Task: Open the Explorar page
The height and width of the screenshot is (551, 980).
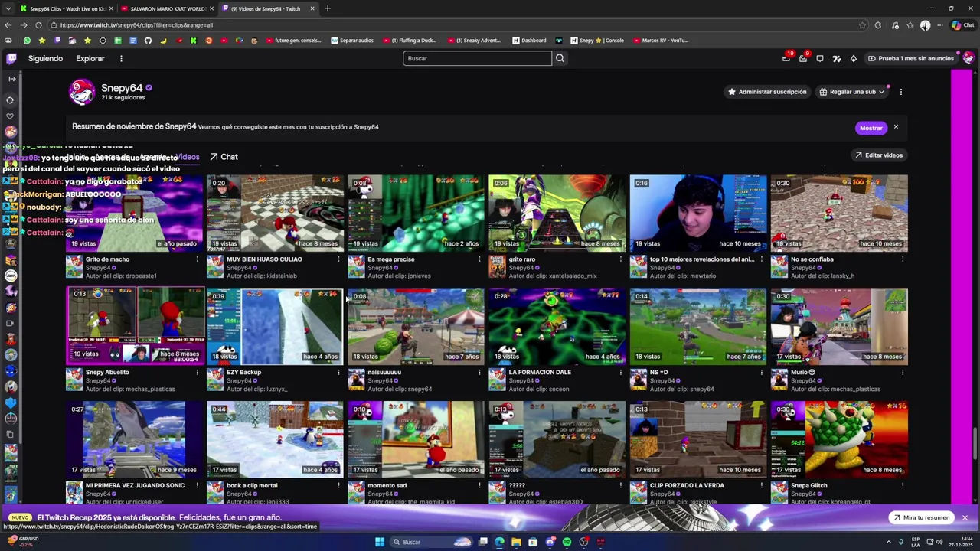Action: 90,58
